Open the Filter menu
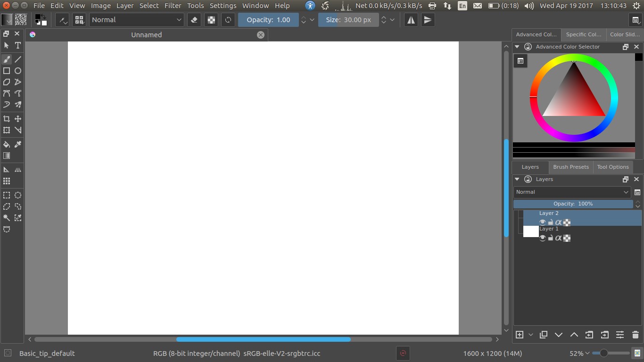Viewport: 644px width, 362px height. coord(173,6)
